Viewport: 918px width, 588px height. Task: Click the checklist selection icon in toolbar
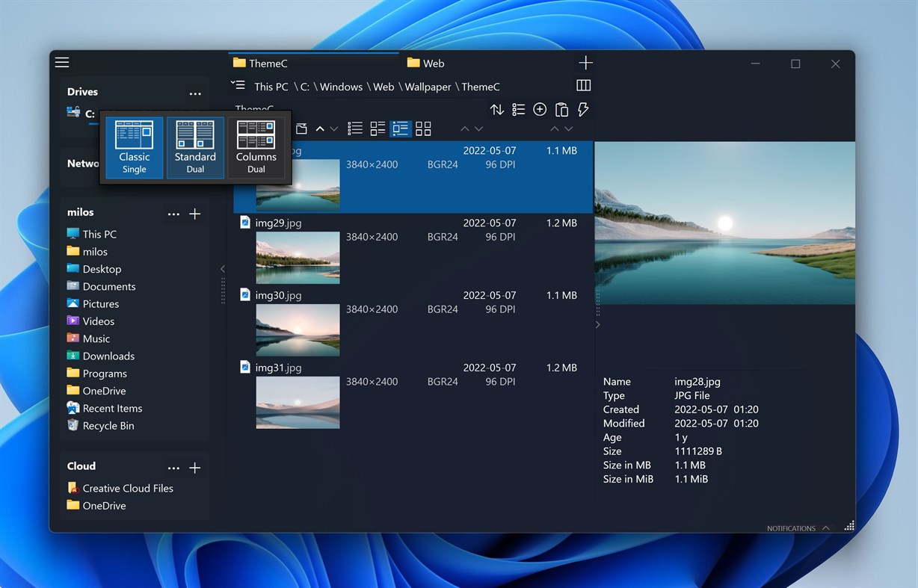pyautogui.click(x=518, y=110)
